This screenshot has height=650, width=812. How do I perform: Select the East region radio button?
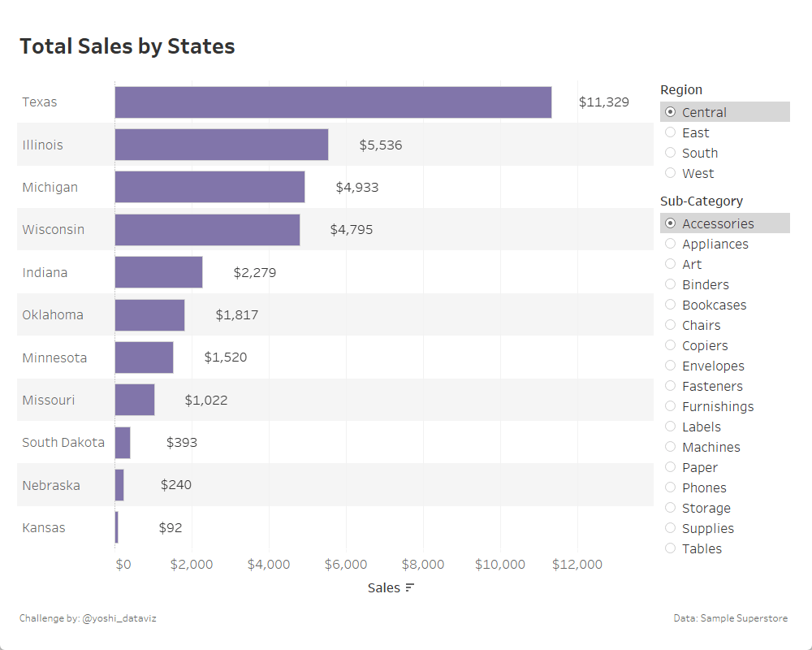(671, 132)
